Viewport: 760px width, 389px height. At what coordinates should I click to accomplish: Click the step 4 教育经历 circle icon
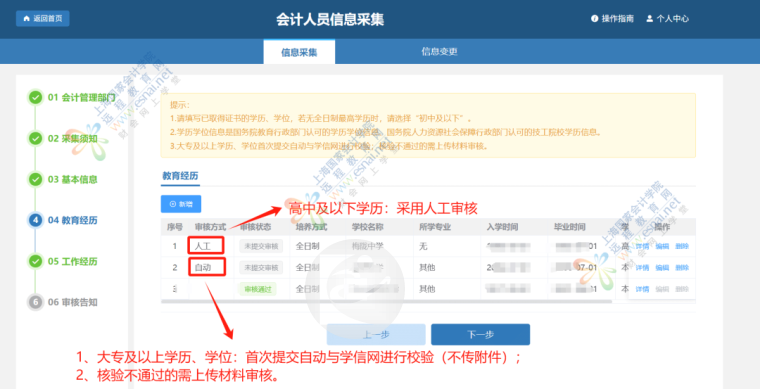point(35,220)
